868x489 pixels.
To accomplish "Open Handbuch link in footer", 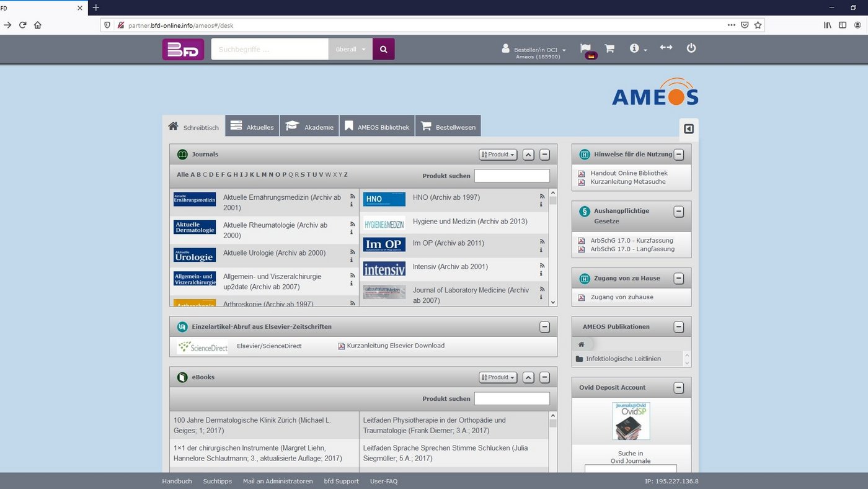I will 177,481.
